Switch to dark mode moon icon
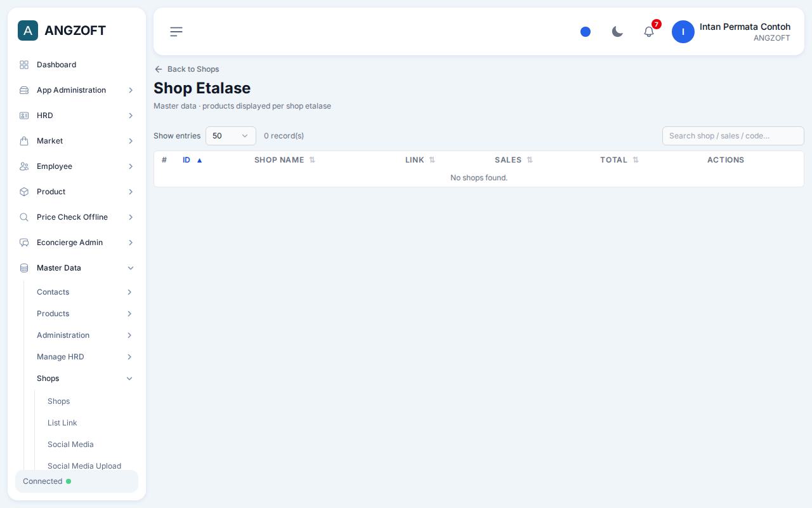812x508 pixels. click(617, 32)
